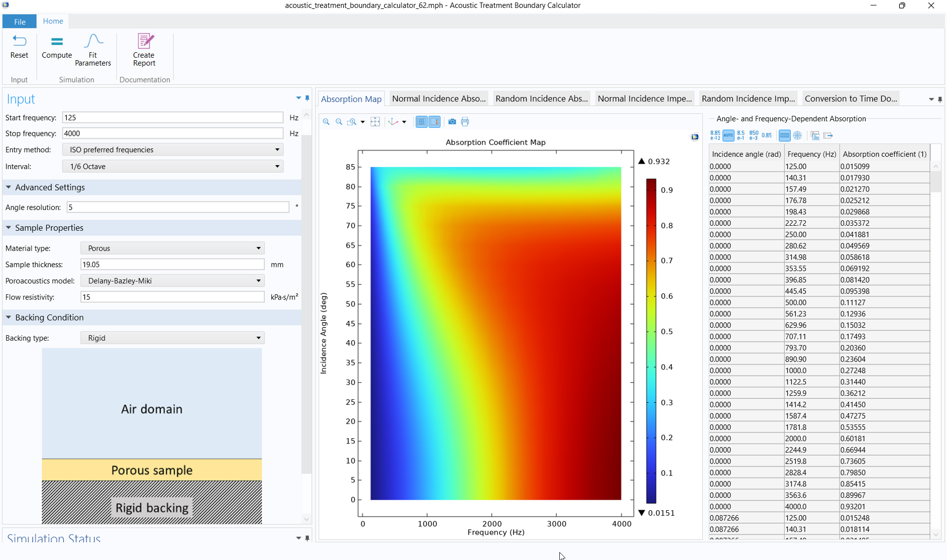Screen dimensions: 947x560
Task: Take a snapshot with the camera icon
Action: 452,122
